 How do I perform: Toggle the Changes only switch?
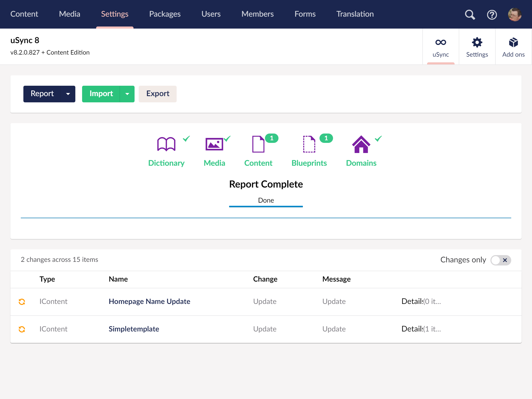[x=501, y=260]
